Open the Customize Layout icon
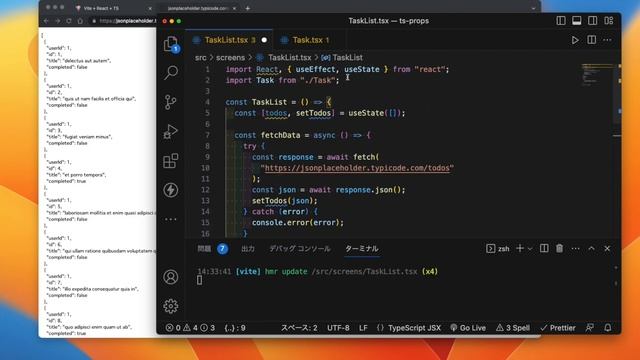The image size is (640, 360). pyautogui.click(x=609, y=21)
